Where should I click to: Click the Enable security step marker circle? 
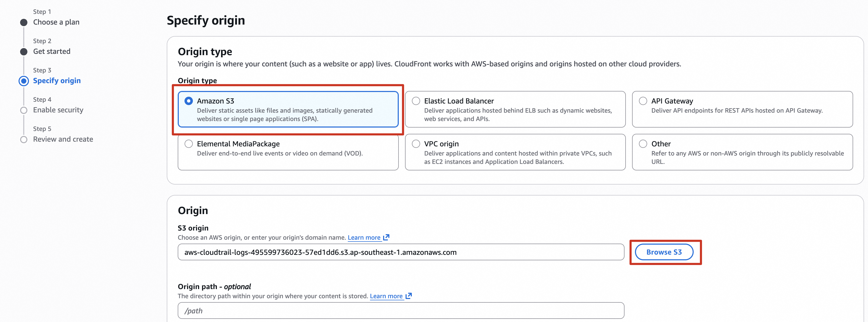(x=23, y=110)
